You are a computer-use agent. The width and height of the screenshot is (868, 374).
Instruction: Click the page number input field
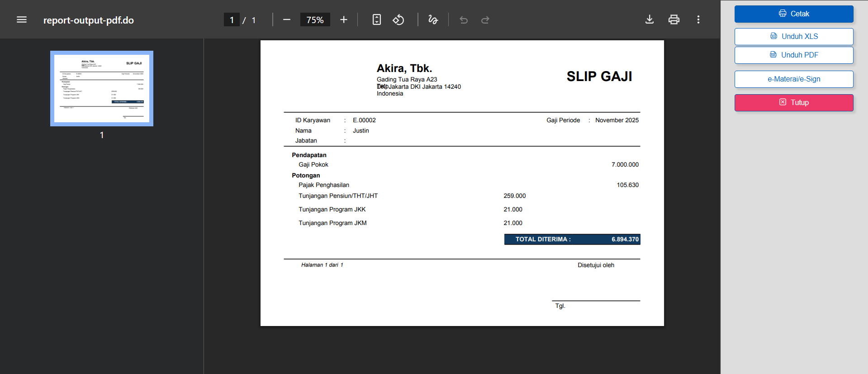point(232,20)
